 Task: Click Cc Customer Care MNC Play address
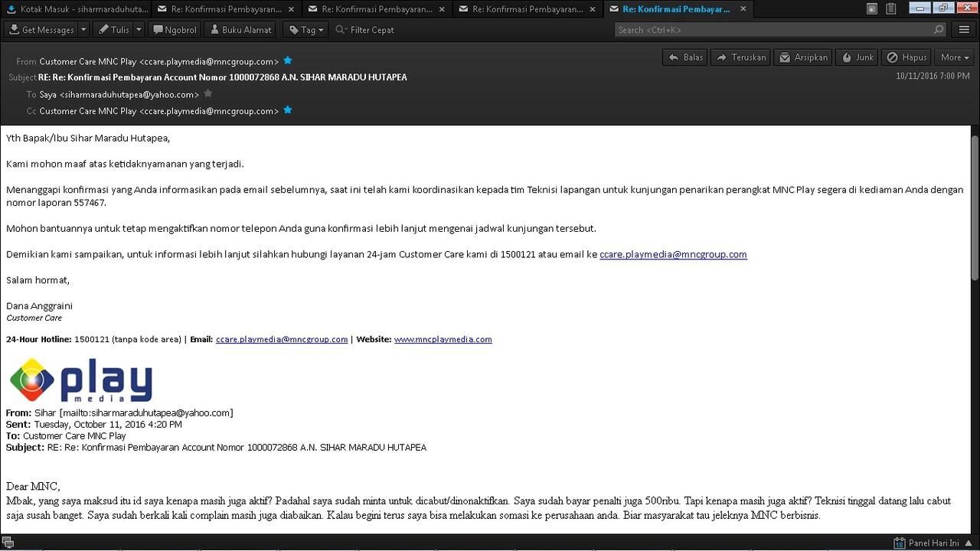click(159, 111)
